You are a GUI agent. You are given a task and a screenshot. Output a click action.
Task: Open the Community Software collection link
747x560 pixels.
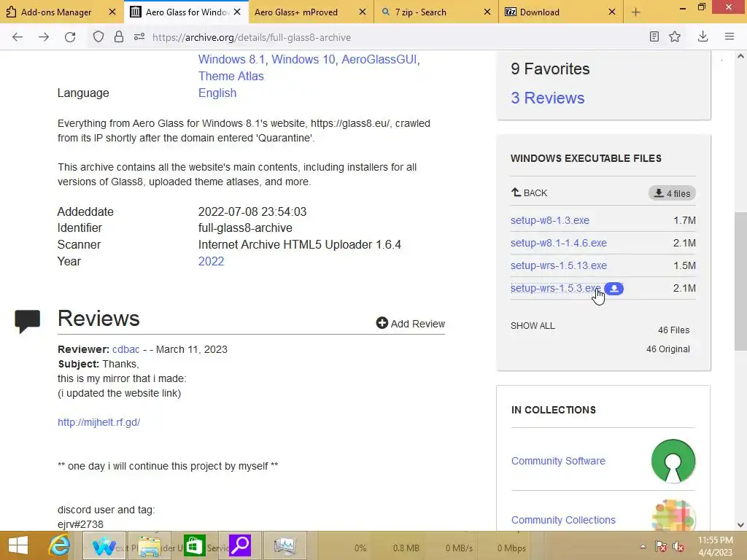[558, 461]
